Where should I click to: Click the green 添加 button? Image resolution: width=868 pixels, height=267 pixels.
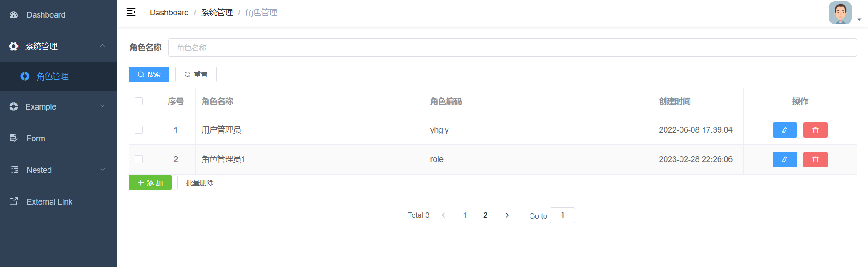tap(150, 182)
